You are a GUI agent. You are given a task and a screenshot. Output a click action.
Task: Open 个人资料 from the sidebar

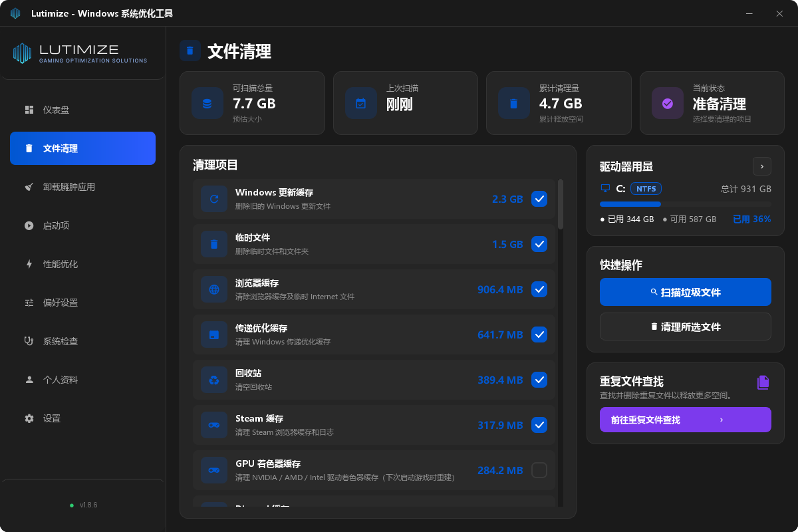pos(82,380)
